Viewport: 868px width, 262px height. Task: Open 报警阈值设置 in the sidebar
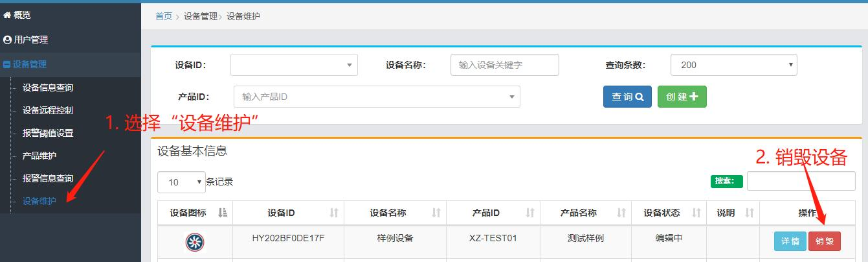click(48, 133)
